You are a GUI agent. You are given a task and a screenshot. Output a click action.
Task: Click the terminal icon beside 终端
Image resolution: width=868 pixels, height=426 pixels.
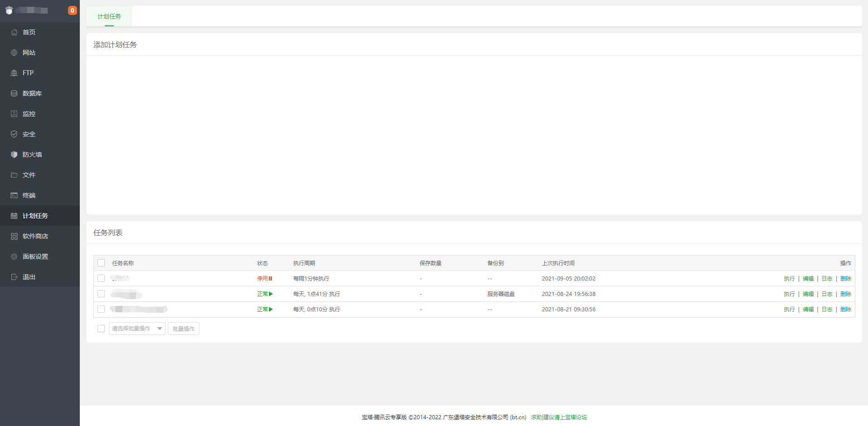coord(14,195)
